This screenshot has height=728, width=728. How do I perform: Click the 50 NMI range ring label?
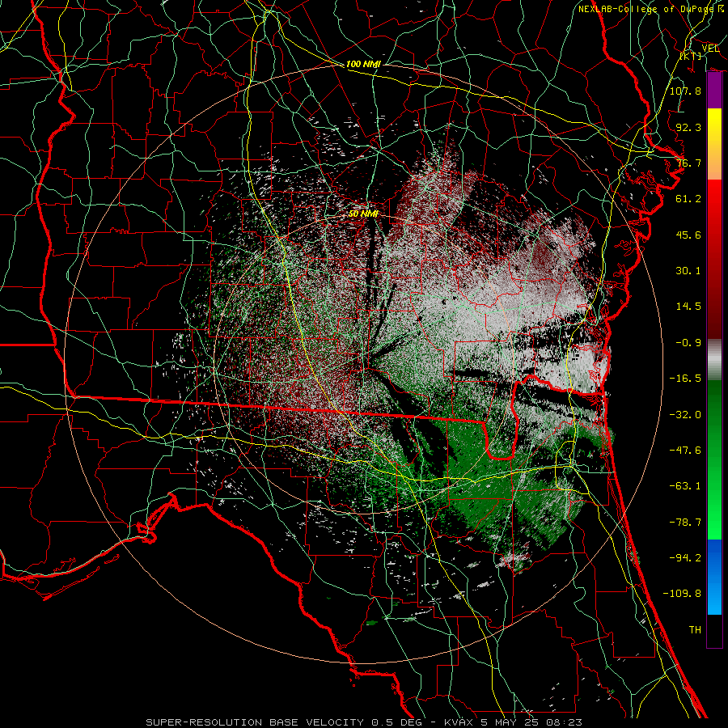[x=363, y=214]
